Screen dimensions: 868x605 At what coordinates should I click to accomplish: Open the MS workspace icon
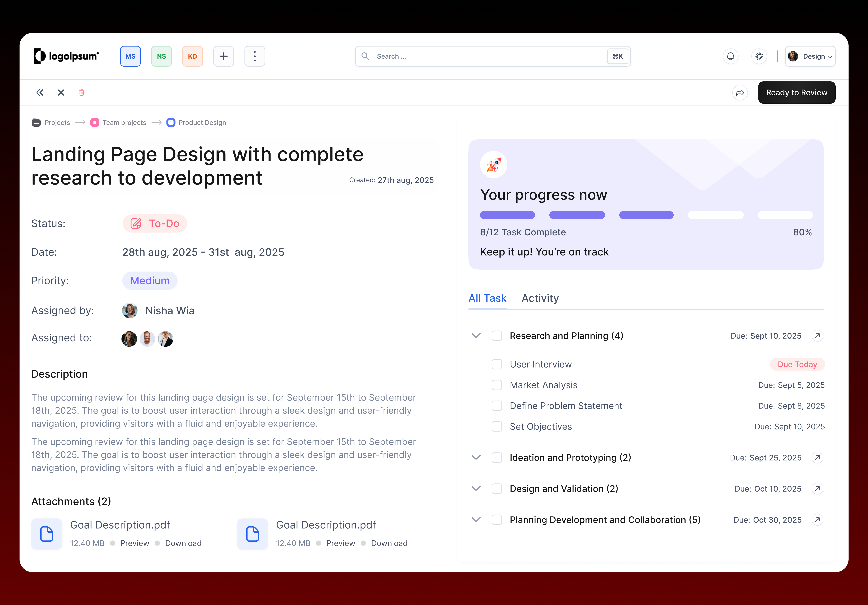(130, 56)
